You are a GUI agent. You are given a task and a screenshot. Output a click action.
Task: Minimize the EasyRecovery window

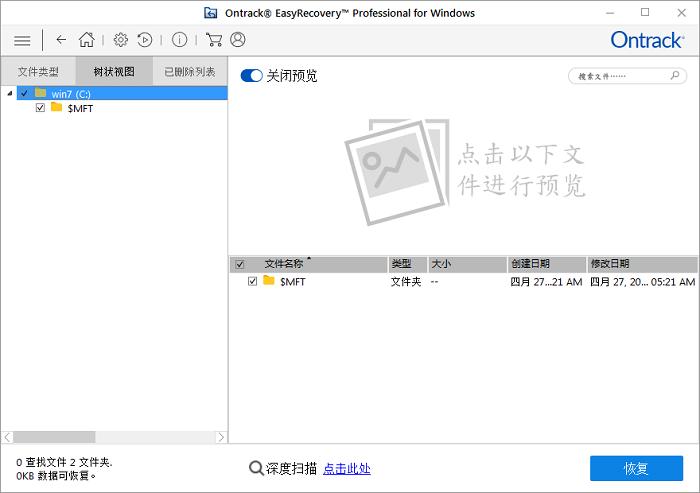pyautogui.click(x=610, y=13)
